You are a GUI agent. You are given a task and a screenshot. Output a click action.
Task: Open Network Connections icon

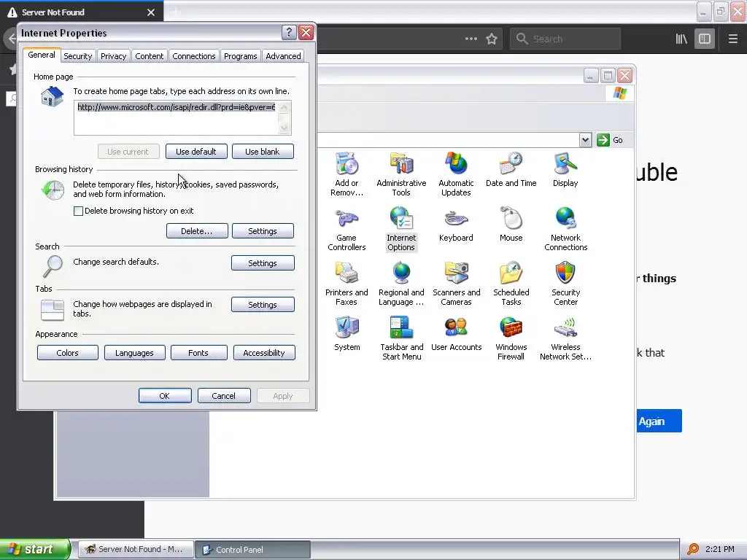pos(565,228)
